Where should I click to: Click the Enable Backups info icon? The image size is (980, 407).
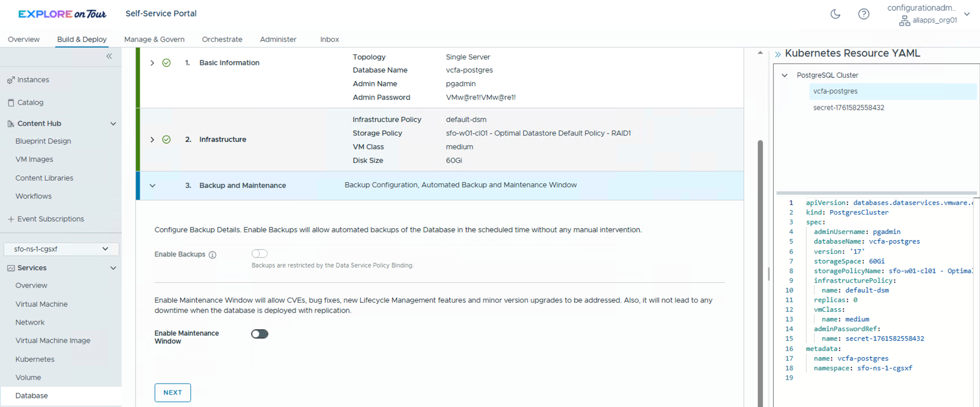point(212,255)
